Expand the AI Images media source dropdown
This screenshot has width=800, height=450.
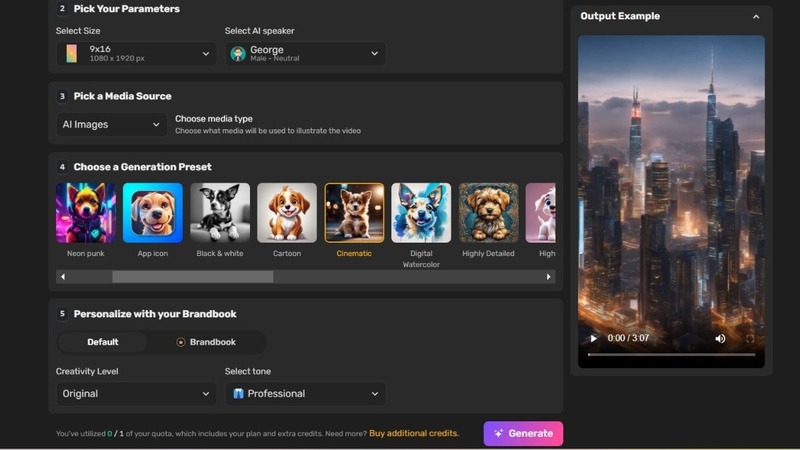[110, 125]
